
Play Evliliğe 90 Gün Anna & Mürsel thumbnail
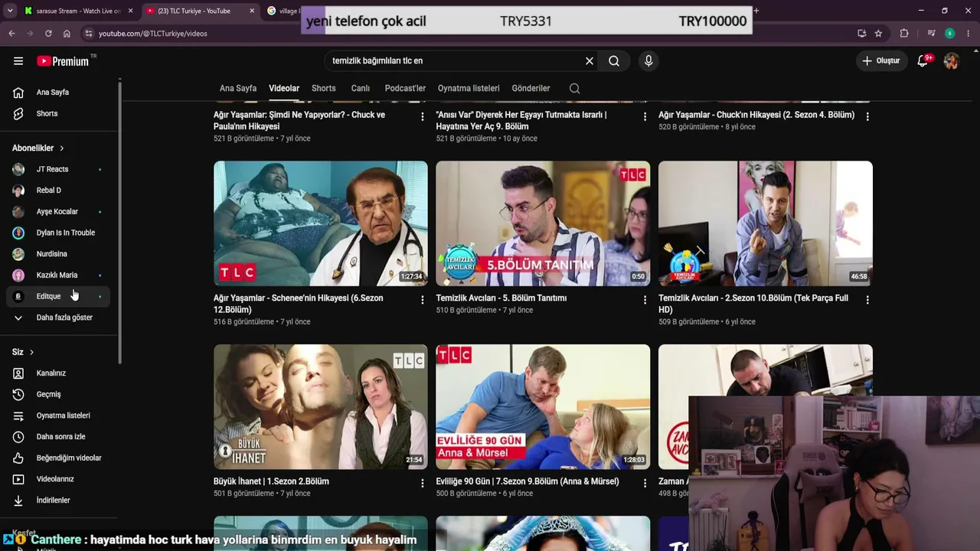click(543, 407)
